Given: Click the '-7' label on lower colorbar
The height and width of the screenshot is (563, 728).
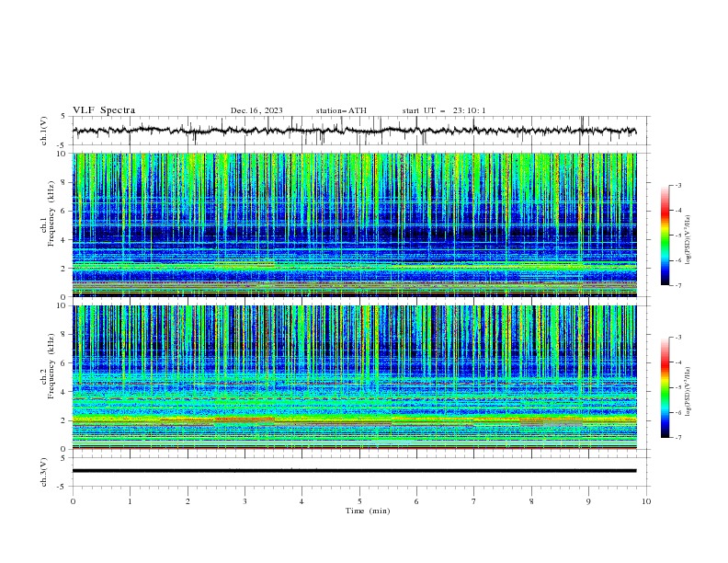Looking at the screenshot, I should 677,437.
